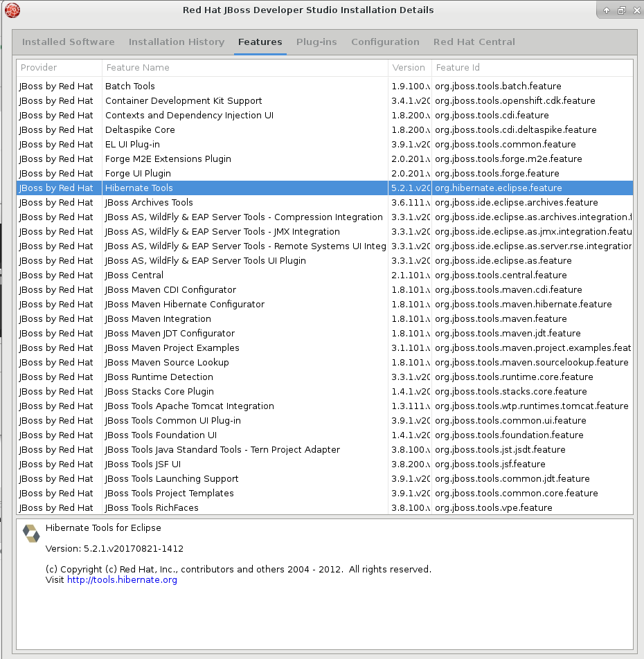Select the EL UI Plug-in feature

pos(325,145)
